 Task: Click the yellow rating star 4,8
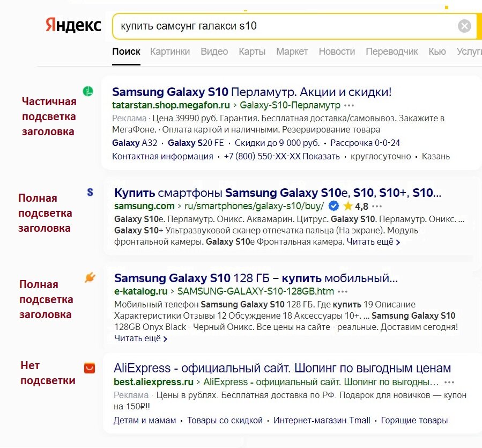[347, 206]
